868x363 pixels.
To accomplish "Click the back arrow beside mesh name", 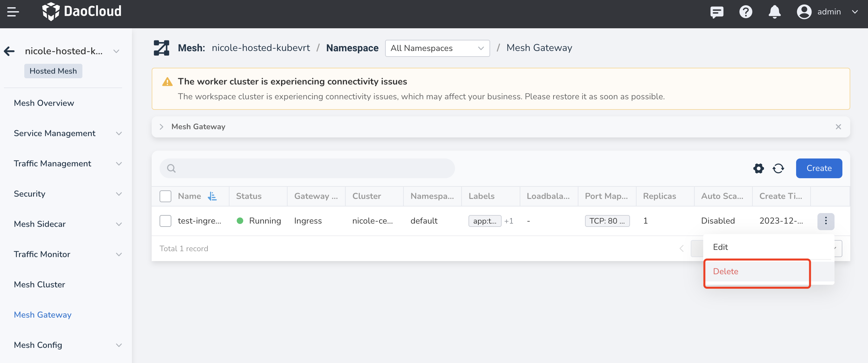I will click(x=10, y=51).
